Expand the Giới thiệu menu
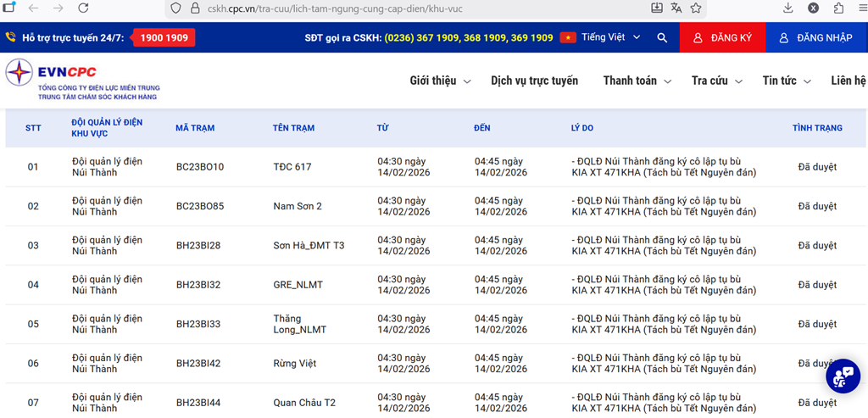868x418 pixels. coord(439,81)
